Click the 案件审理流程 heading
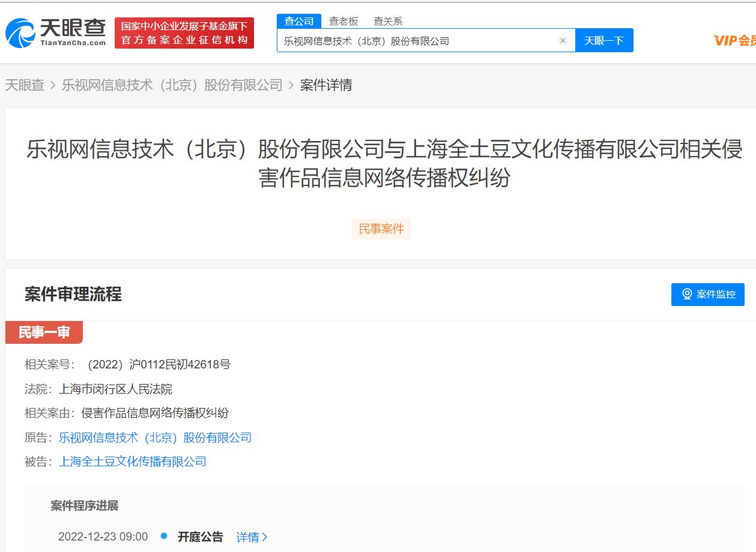 (73, 294)
